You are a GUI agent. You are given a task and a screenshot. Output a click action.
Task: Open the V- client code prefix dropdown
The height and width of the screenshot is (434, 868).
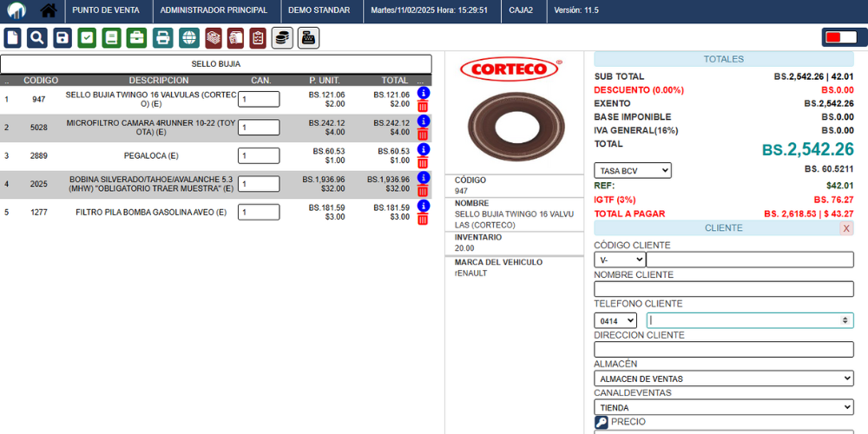point(620,260)
